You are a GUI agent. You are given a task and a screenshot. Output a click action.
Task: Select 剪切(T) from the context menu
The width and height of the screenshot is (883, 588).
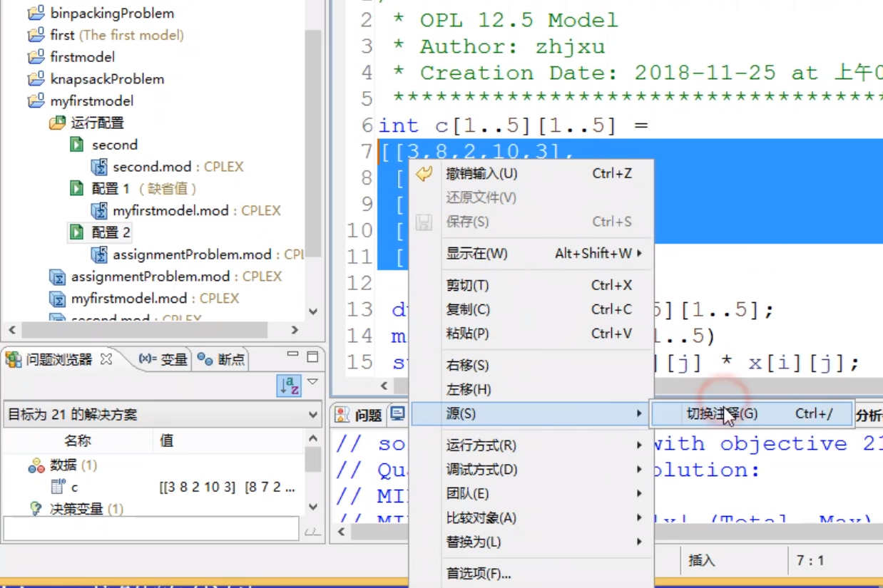(x=531, y=285)
